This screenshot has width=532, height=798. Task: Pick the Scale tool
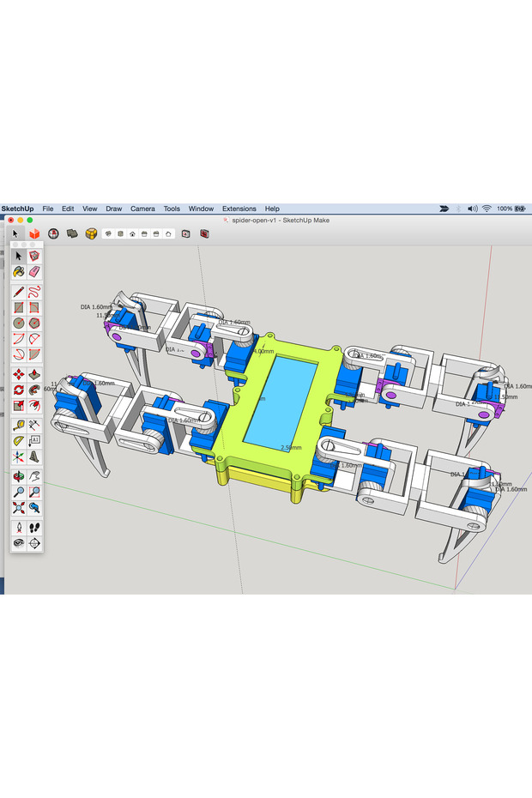pos(19,406)
